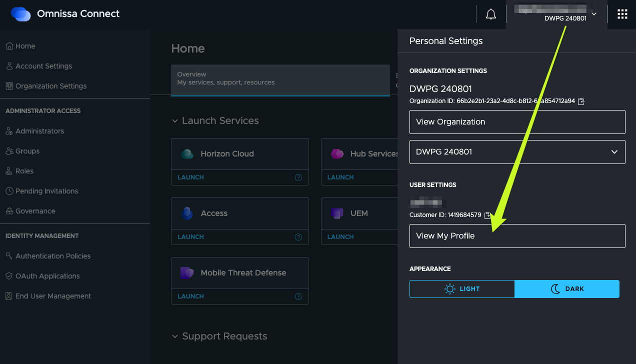Switch appearance to Light mode

(x=462, y=289)
